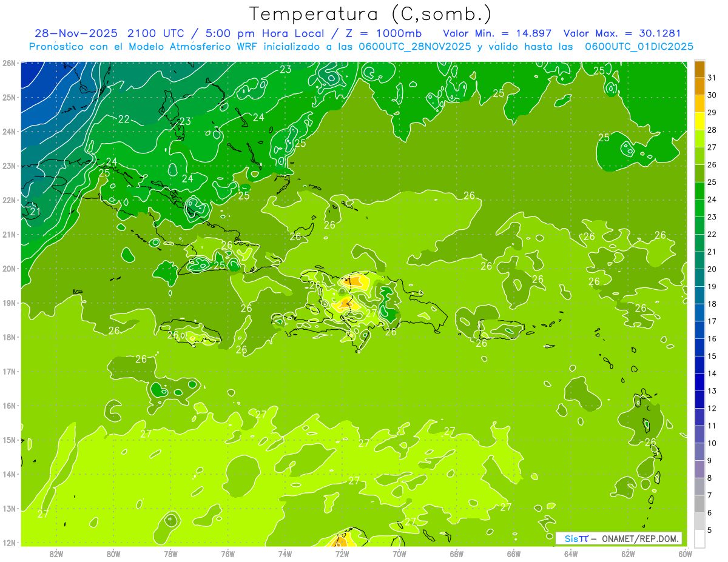Click the 20N latitude axis label

coord(8,269)
